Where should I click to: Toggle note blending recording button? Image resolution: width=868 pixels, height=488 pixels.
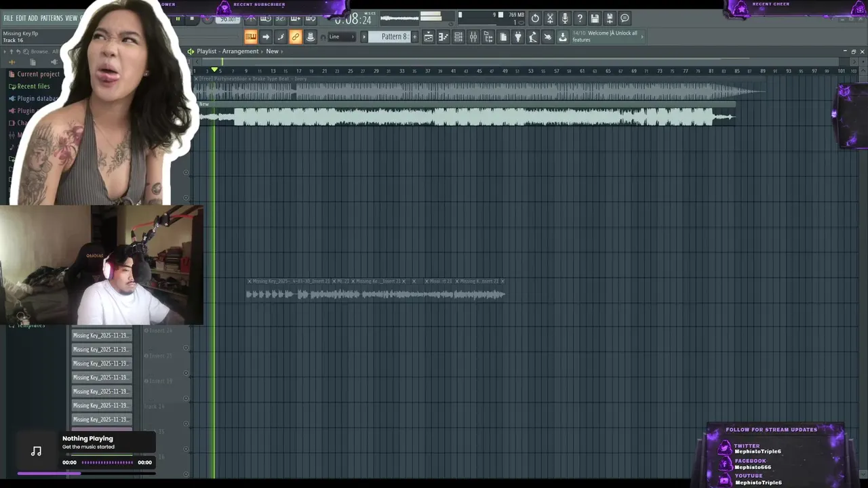[281, 37]
